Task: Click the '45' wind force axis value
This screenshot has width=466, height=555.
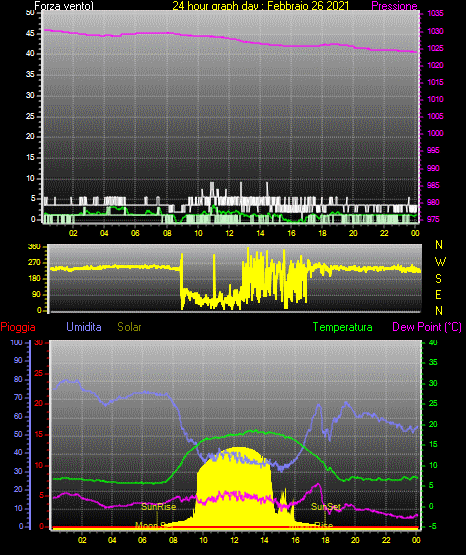Action: pyautogui.click(x=30, y=33)
